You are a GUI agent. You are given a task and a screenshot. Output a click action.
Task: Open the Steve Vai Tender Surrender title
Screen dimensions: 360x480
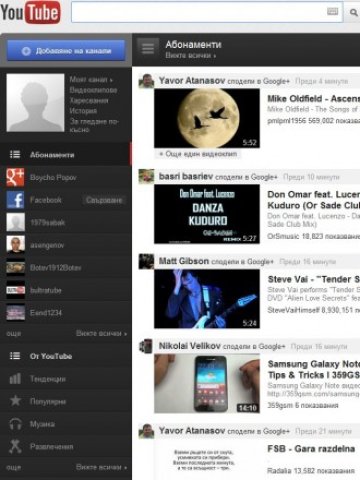(314, 279)
